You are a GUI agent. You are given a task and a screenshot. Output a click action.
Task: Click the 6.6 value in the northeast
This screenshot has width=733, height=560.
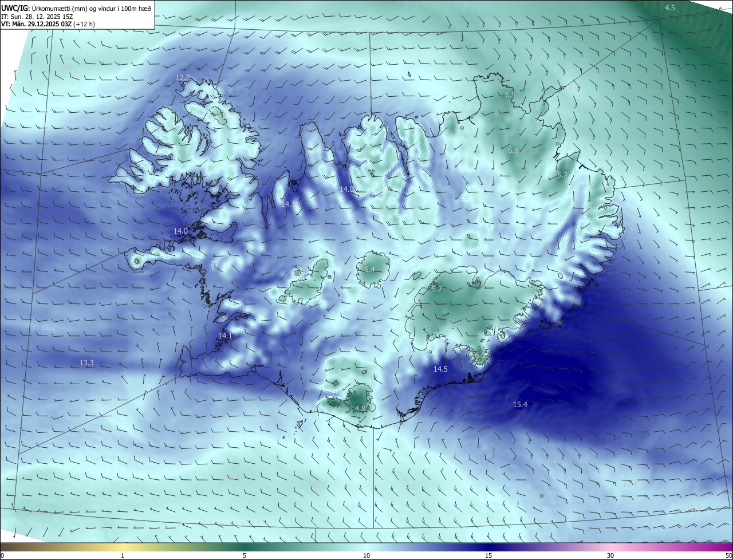[x=513, y=150]
